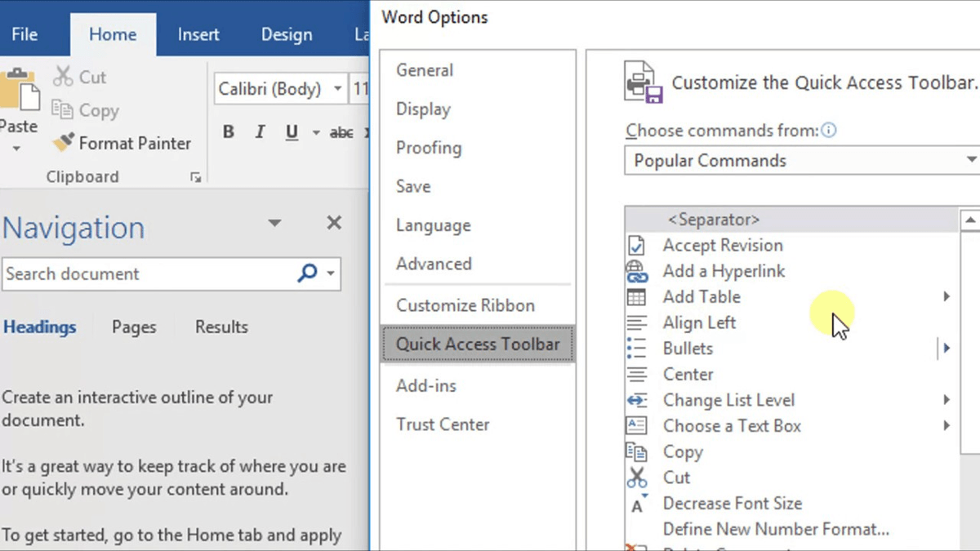
Task: Click the Search document input field
Action: pyautogui.click(x=147, y=274)
